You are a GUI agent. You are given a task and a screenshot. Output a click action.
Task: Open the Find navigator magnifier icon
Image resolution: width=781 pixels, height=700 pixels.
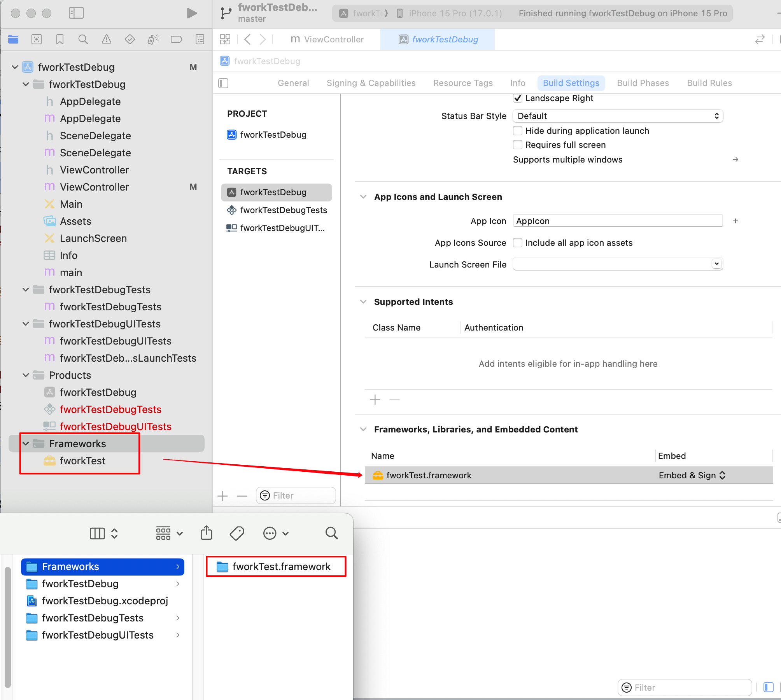83,39
